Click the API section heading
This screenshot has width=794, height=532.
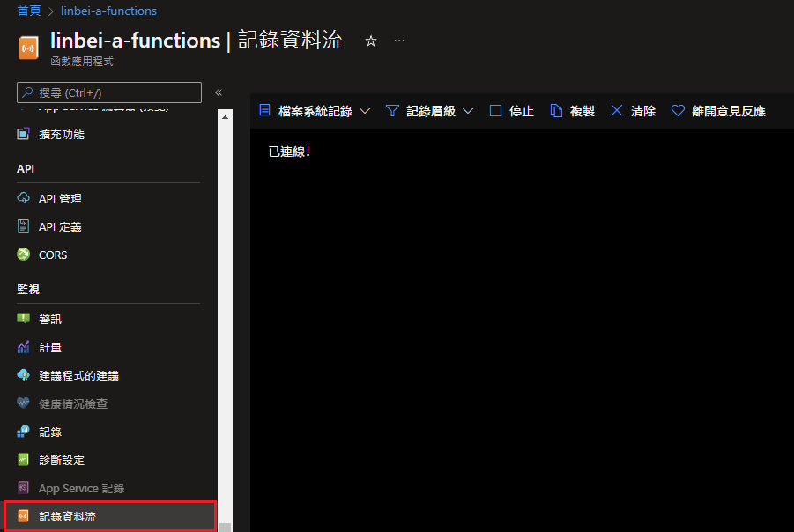click(26, 169)
